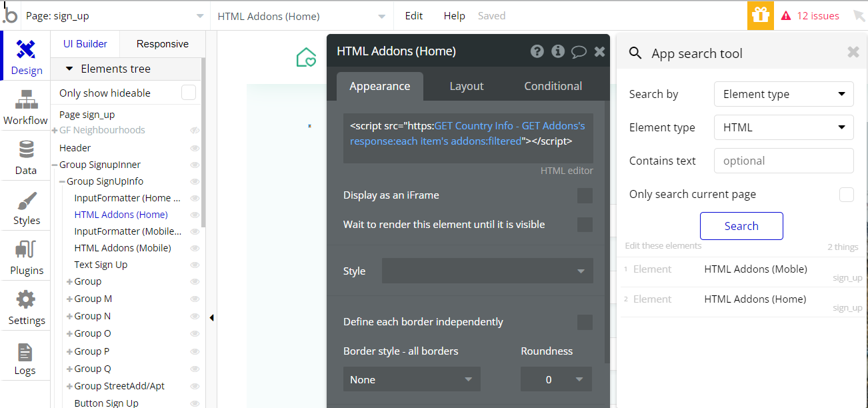Open the Style dropdown

tap(487, 271)
